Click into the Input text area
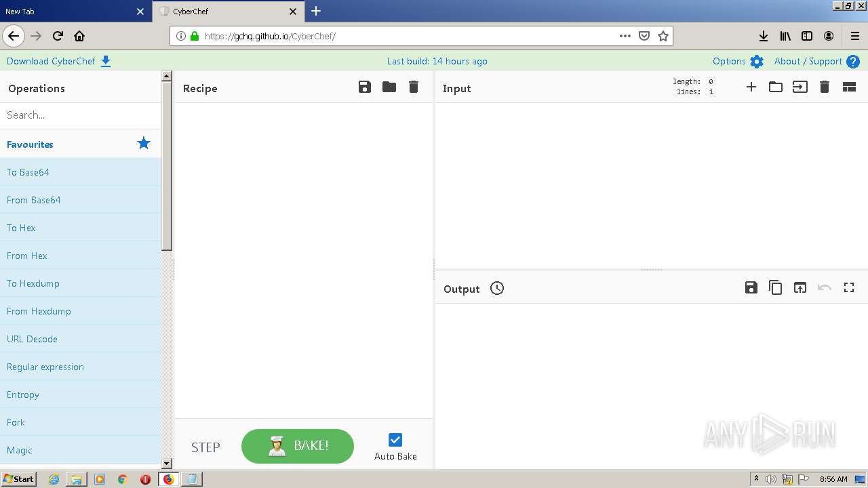 click(651, 185)
